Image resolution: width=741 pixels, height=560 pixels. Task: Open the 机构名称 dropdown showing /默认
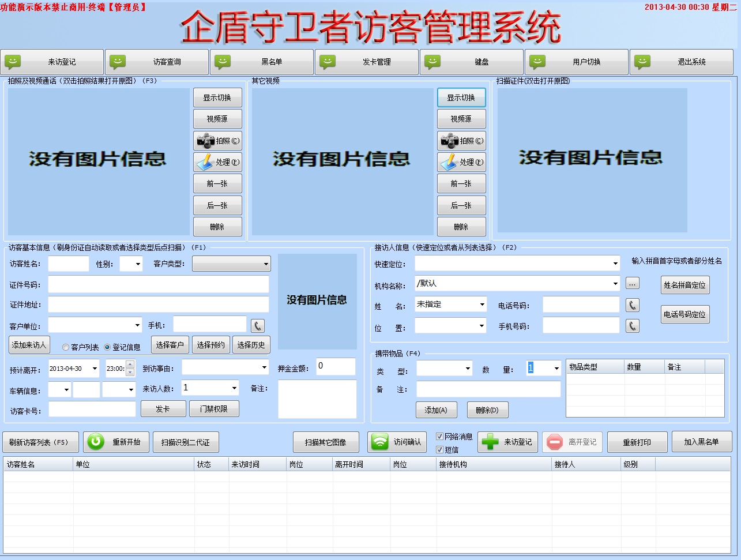pos(615,284)
